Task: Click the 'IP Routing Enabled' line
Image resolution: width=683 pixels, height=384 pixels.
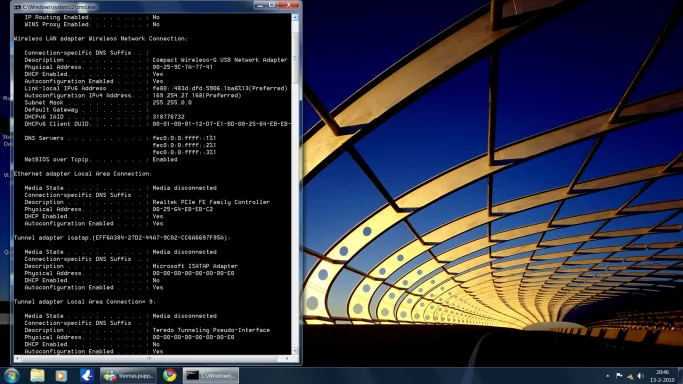Action: click(92, 17)
